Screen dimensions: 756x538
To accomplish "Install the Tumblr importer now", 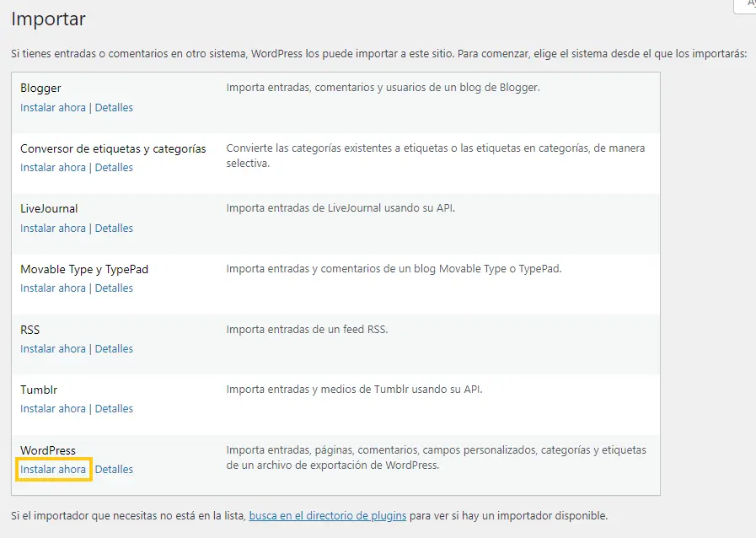I will [x=53, y=409].
